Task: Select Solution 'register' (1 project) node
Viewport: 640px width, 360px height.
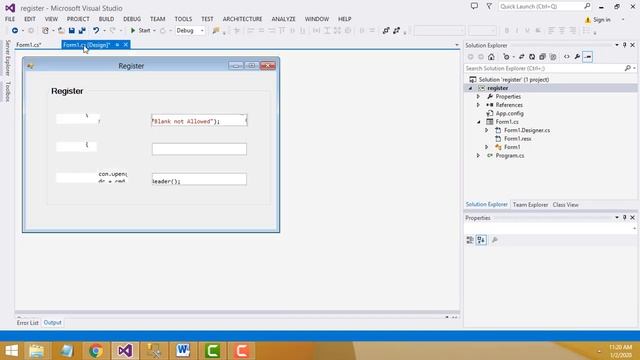Action: (x=513, y=80)
